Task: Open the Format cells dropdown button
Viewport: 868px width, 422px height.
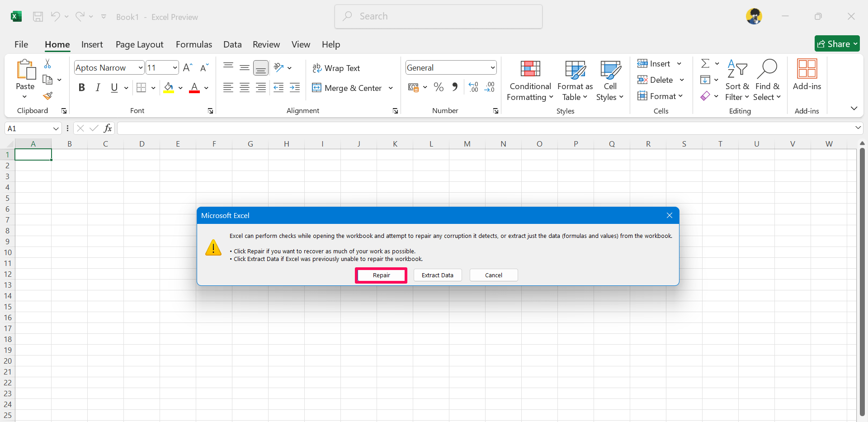Action: click(x=660, y=96)
